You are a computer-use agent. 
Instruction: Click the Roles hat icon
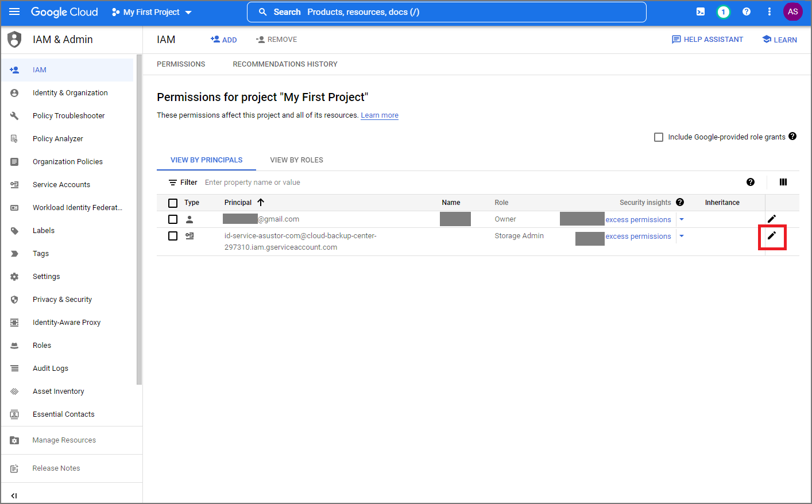point(14,346)
